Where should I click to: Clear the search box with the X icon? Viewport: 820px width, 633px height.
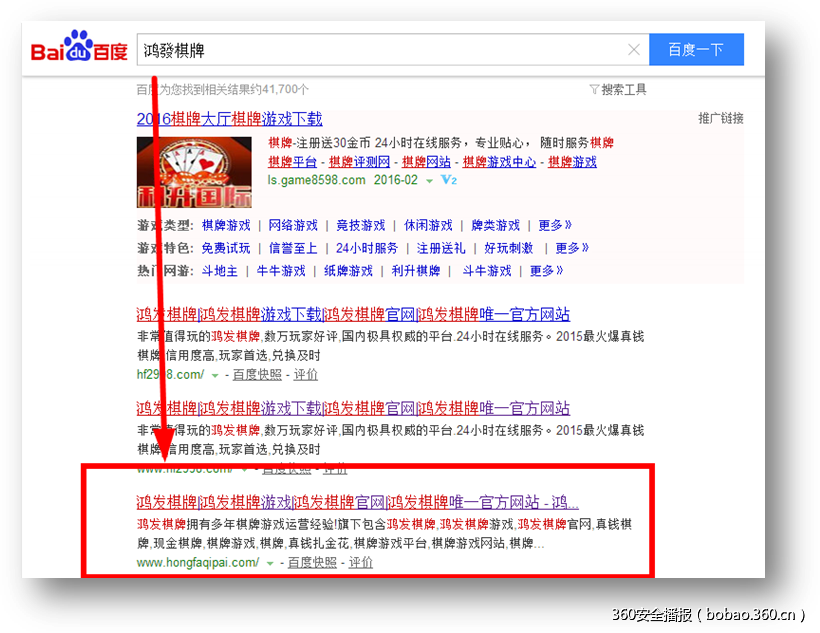tap(634, 49)
